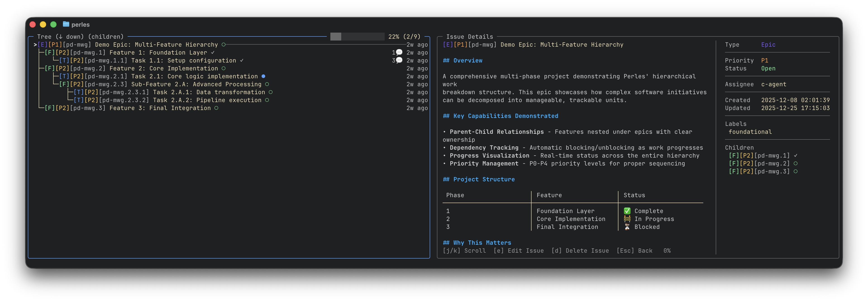
Task: Click hourglass emoji next to Blocked
Action: point(627,227)
